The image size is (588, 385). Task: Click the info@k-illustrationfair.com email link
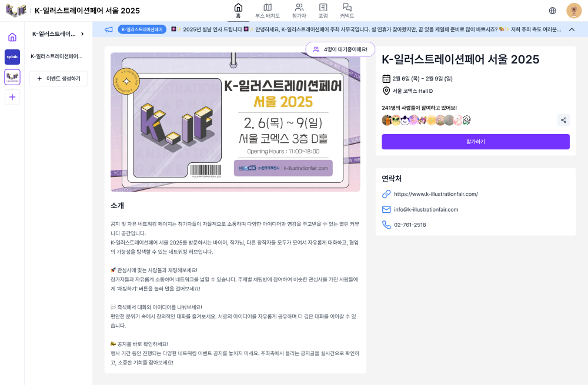point(426,210)
